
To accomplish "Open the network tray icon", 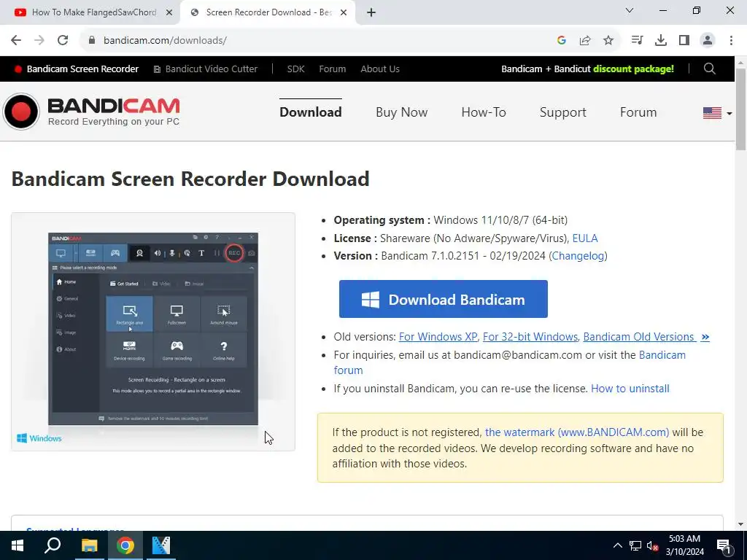I will pos(635,545).
